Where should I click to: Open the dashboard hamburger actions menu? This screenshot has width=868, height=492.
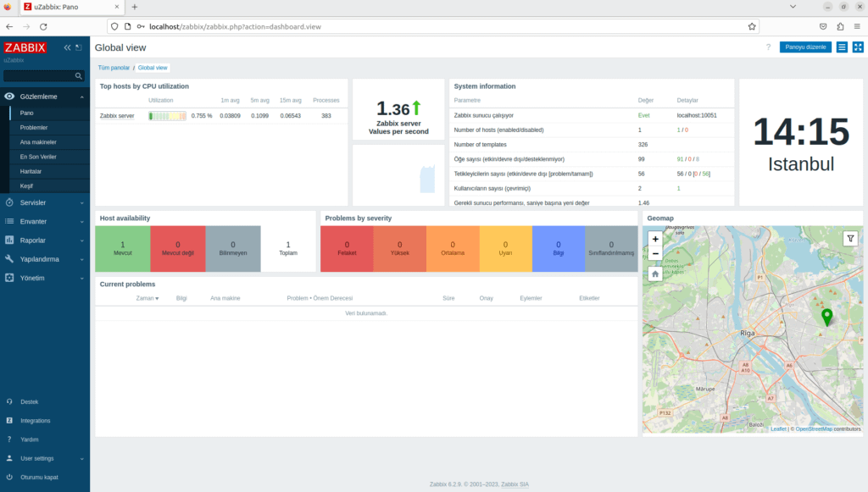point(842,47)
